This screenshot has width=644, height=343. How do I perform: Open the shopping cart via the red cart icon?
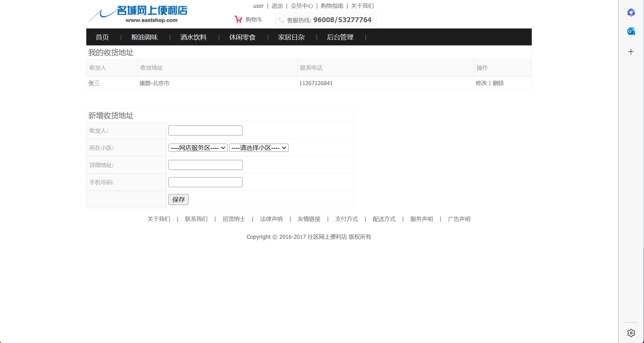pyautogui.click(x=238, y=19)
